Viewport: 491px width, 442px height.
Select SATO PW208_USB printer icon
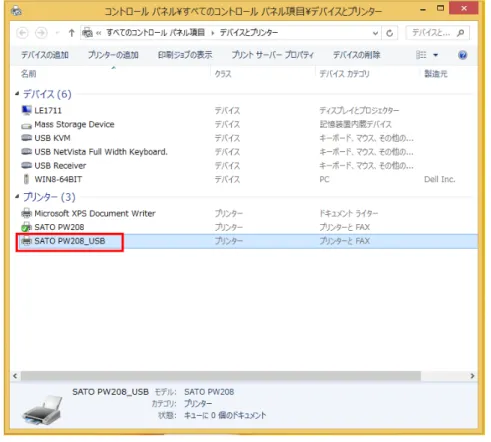(26, 241)
